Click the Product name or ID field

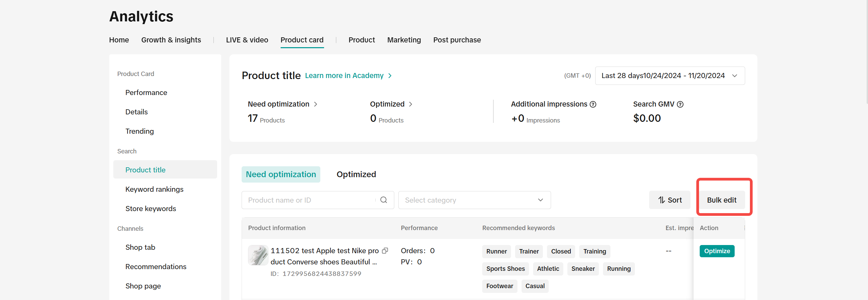pyautogui.click(x=310, y=200)
